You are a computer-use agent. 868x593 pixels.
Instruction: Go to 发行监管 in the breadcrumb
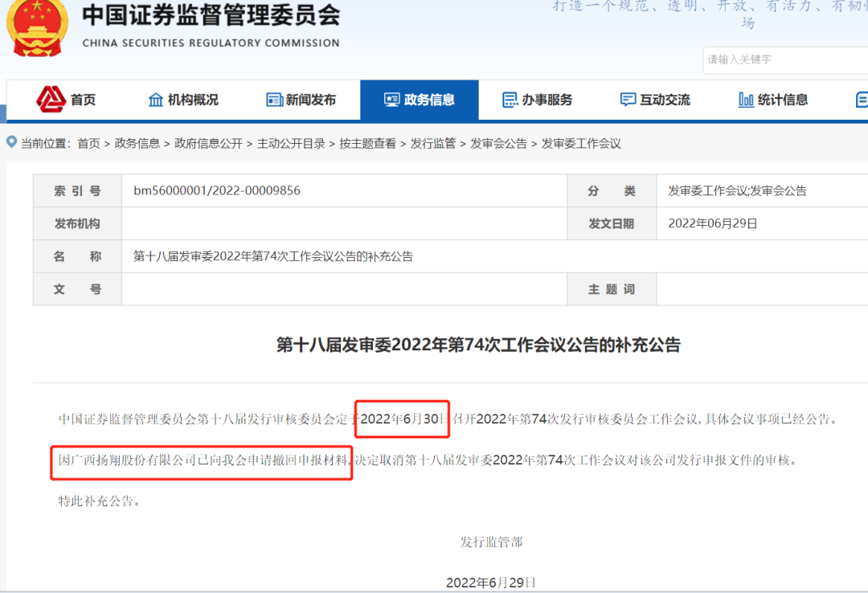433,144
